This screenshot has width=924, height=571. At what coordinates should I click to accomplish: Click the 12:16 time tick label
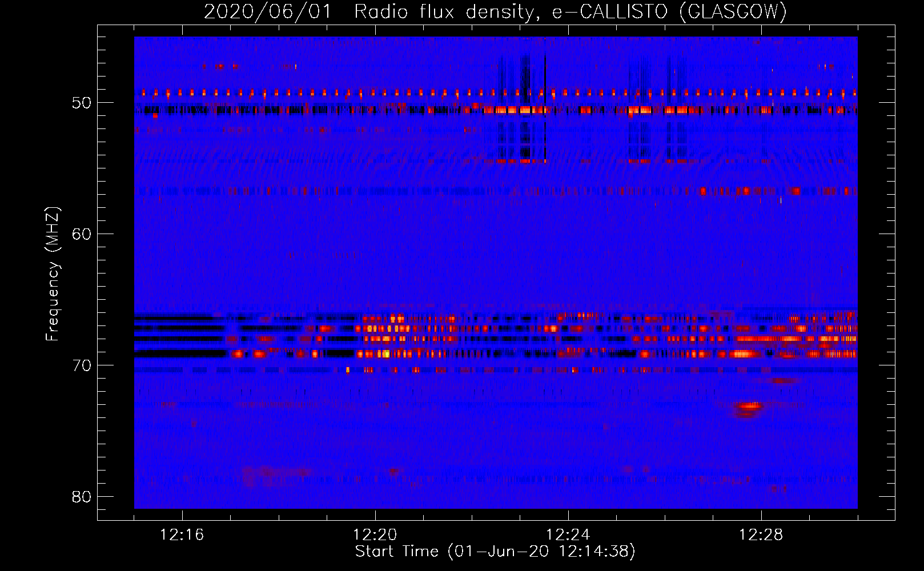click(182, 534)
